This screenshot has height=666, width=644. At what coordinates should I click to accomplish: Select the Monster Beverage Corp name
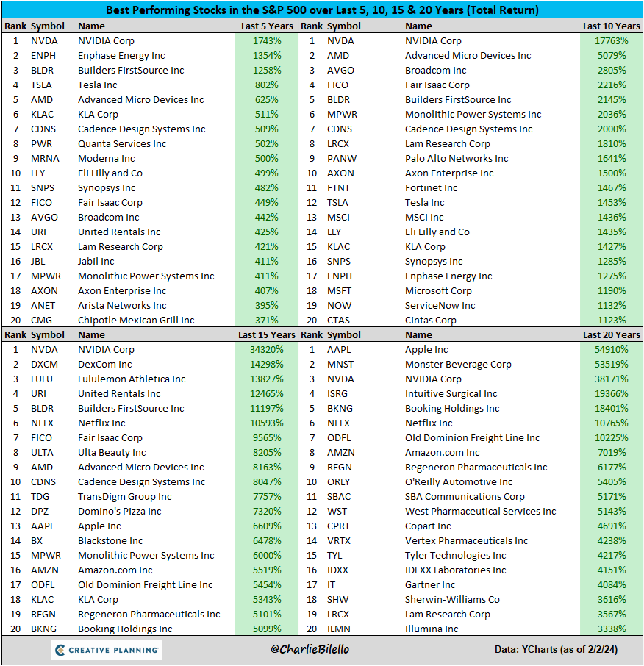pyautogui.click(x=458, y=365)
